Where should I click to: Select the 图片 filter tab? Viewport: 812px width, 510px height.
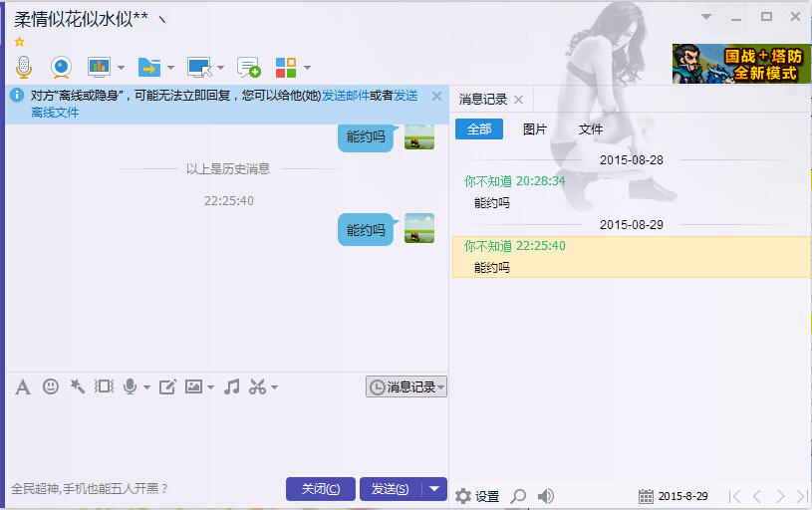[x=535, y=128]
